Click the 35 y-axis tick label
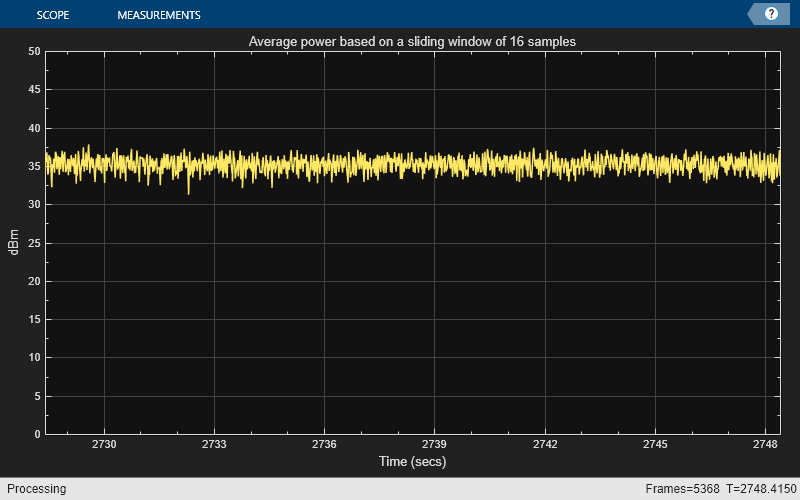 pyautogui.click(x=34, y=166)
